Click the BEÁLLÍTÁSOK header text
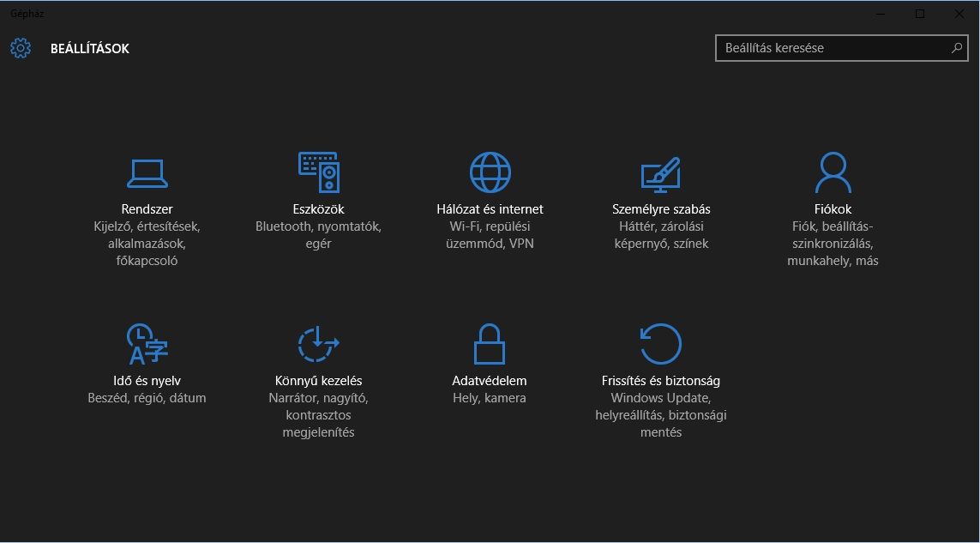The height and width of the screenshot is (543, 980). [x=90, y=48]
